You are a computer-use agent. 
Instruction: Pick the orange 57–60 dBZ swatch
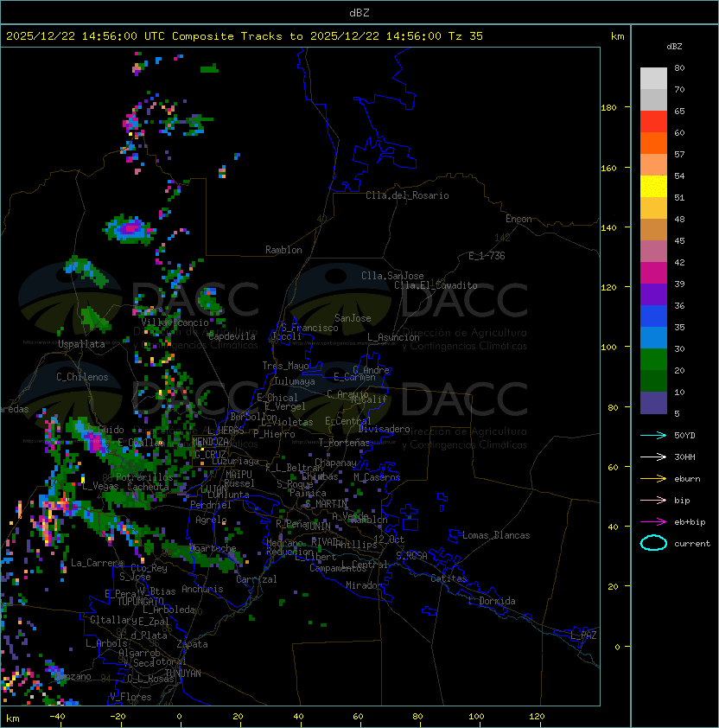[x=653, y=144]
